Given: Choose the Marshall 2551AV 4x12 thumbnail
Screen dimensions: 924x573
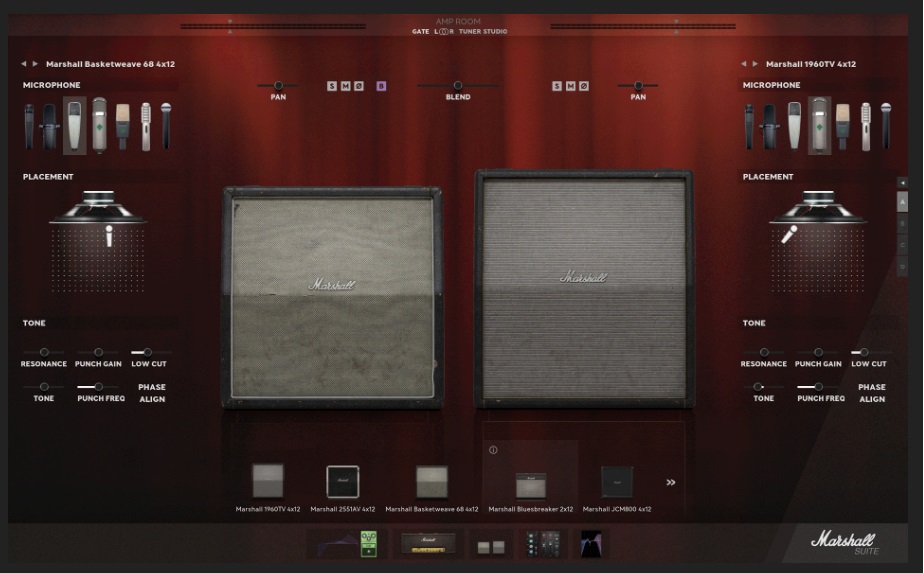Looking at the screenshot, I should coord(343,482).
